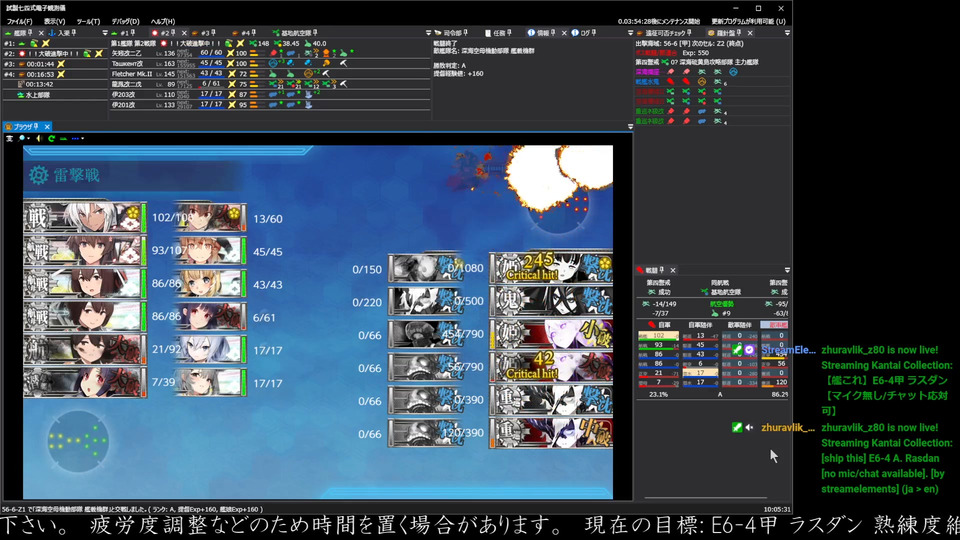The width and height of the screenshot is (960, 540).
Task: Click the 自軍 friendly fleet header icon
Action: tap(651, 325)
